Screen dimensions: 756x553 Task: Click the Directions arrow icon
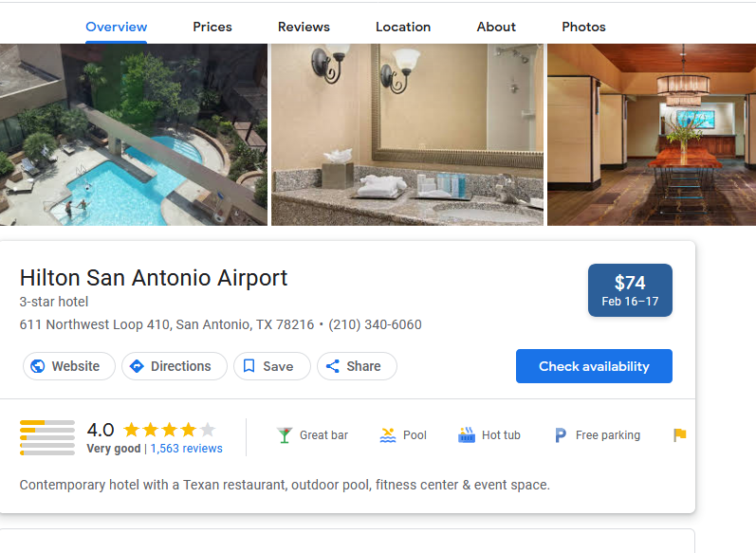[137, 366]
